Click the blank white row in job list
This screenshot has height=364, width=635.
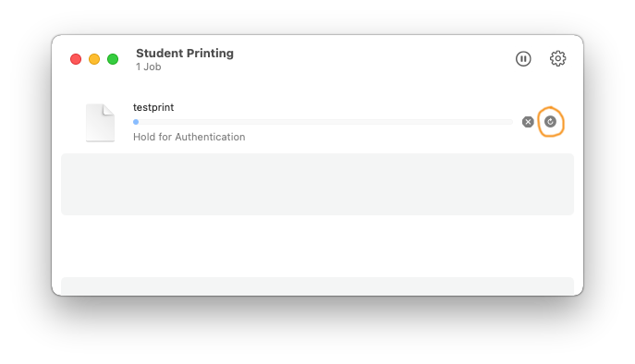coord(318,246)
